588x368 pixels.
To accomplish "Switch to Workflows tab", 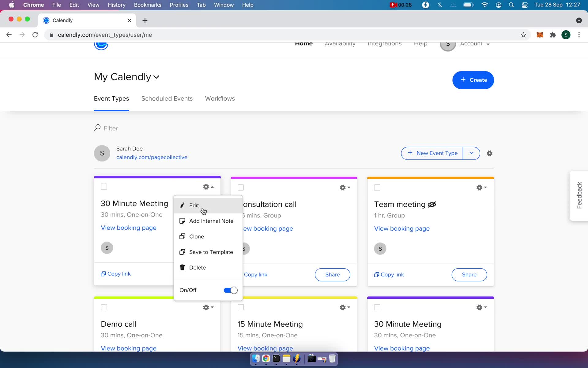I will pos(220,98).
